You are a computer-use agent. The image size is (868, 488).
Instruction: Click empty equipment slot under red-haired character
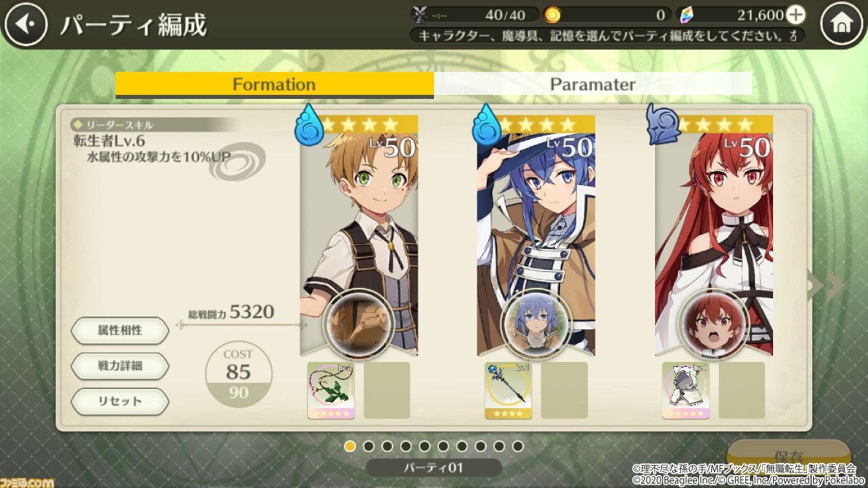pyautogui.click(x=742, y=390)
